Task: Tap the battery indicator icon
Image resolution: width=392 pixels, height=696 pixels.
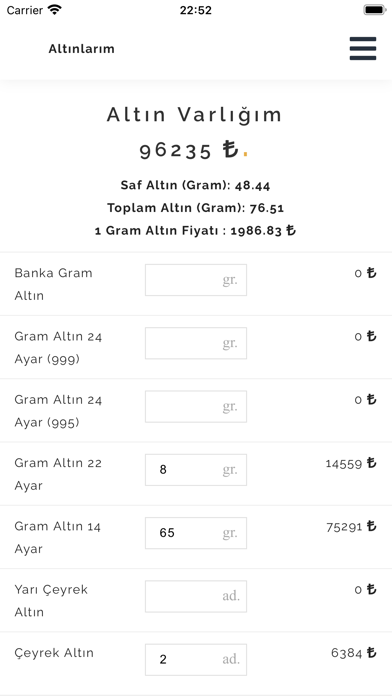Action: (375, 10)
